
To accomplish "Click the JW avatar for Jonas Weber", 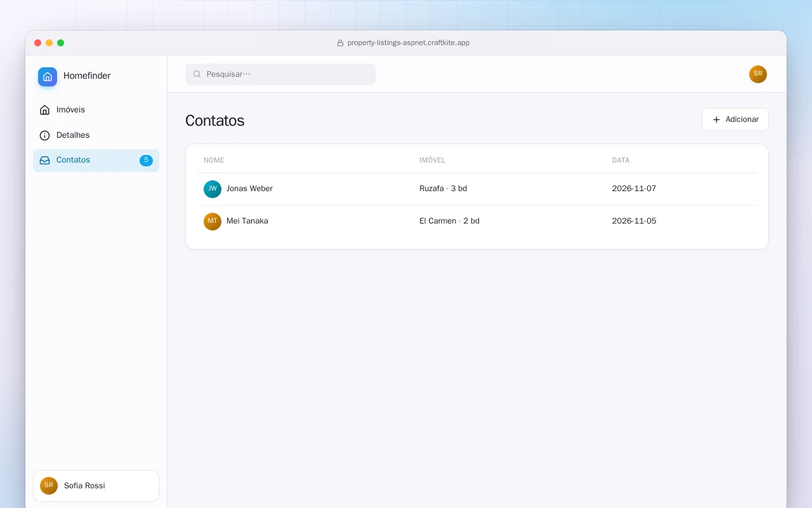I will [x=213, y=189].
